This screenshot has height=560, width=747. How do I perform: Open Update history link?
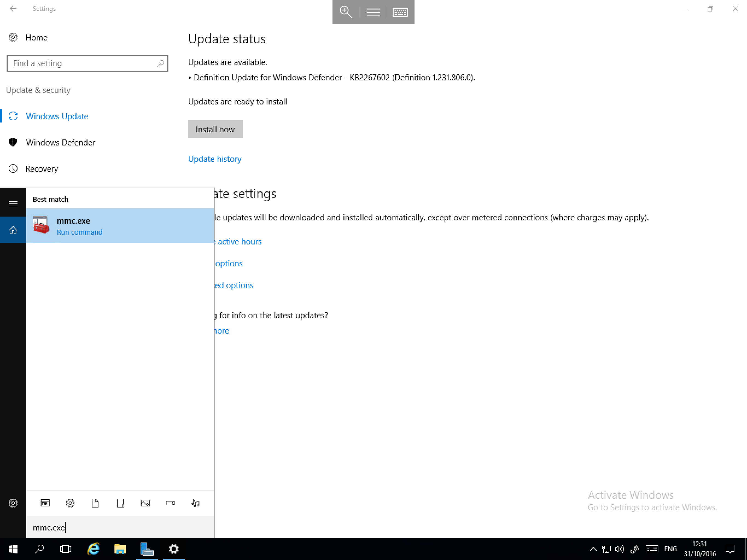215,159
